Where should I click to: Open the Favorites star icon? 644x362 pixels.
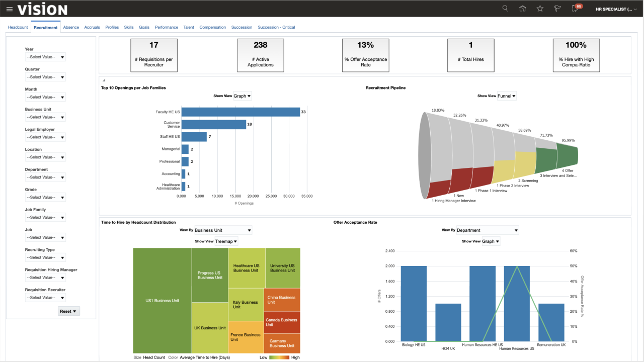click(x=540, y=9)
